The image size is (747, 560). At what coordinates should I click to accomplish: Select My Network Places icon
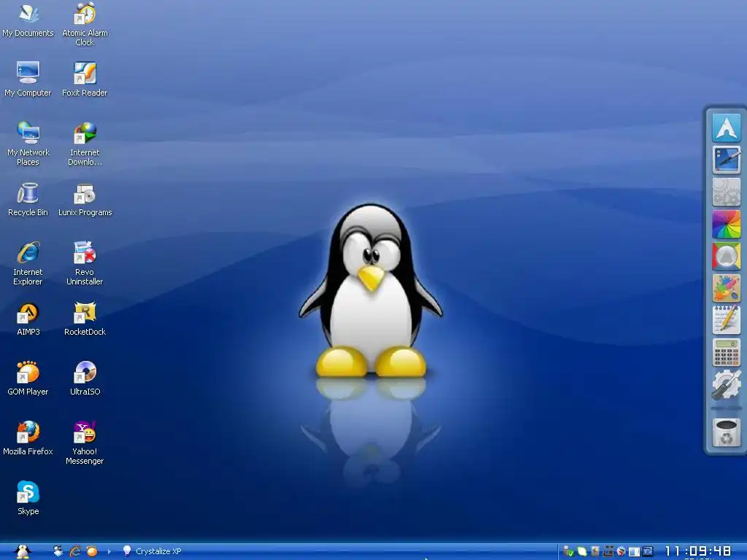(28, 144)
